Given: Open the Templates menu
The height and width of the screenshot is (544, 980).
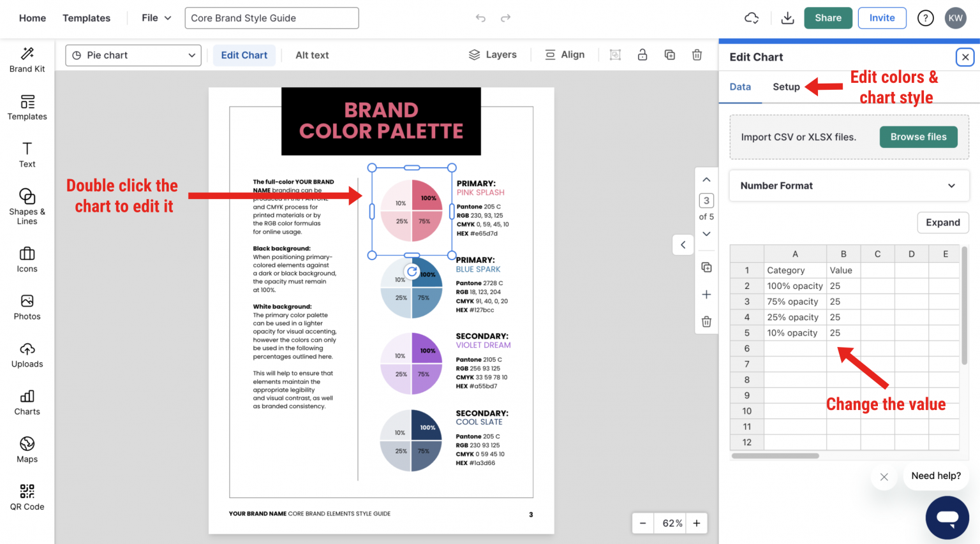Looking at the screenshot, I should pyautogui.click(x=86, y=18).
